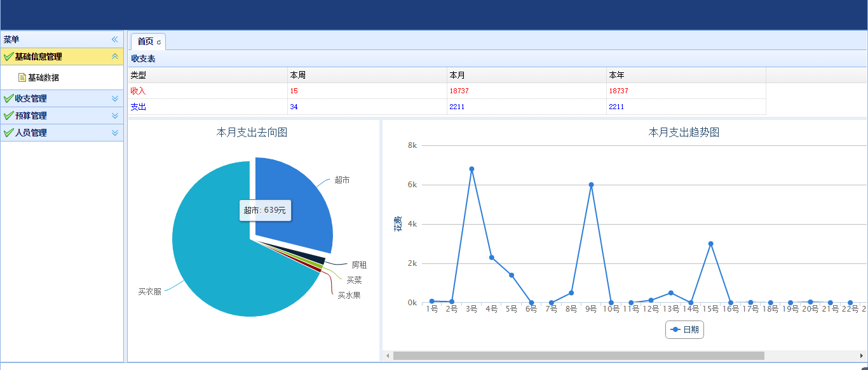868x370 pixels.
Task: Collapse the 菜单 sidebar panel
Action: coord(115,39)
